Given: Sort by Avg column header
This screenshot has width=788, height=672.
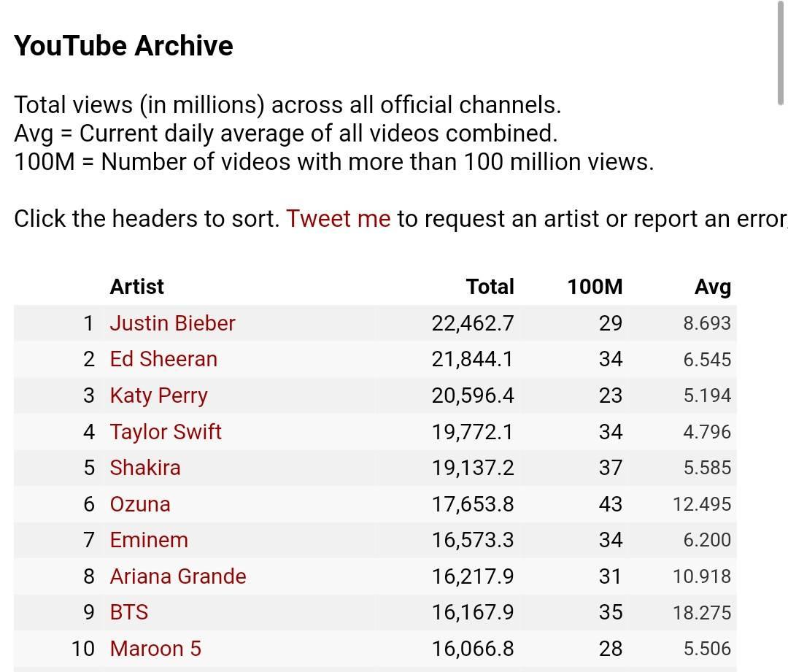Looking at the screenshot, I should coord(713,287).
